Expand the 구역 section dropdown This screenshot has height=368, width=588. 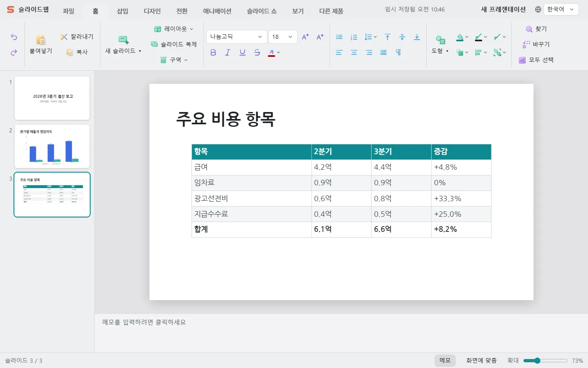pos(174,60)
